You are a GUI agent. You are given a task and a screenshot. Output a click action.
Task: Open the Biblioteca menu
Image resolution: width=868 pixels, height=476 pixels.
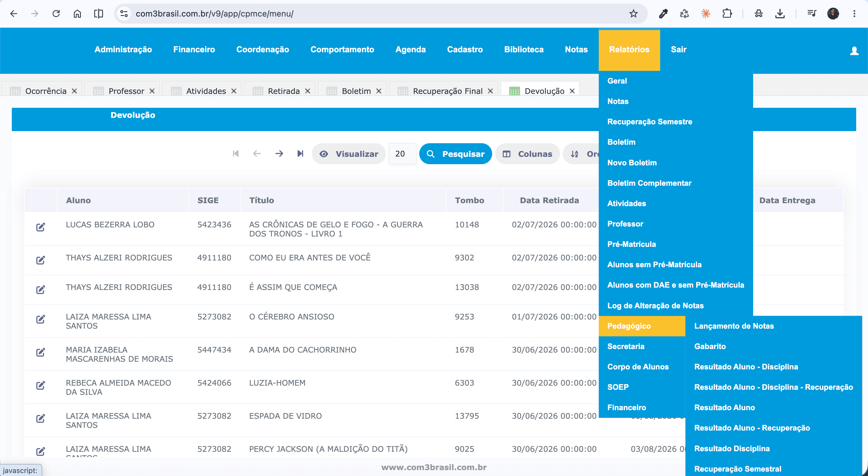coord(524,49)
